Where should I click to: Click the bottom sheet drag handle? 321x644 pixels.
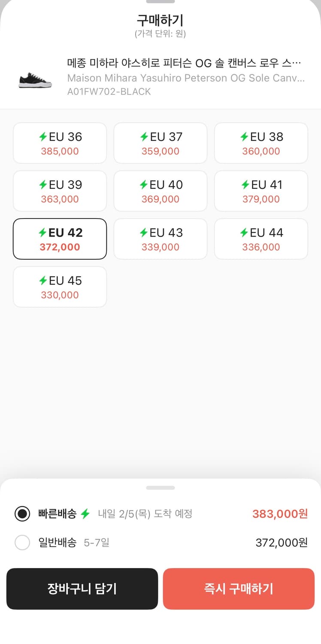(x=160, y=488)
